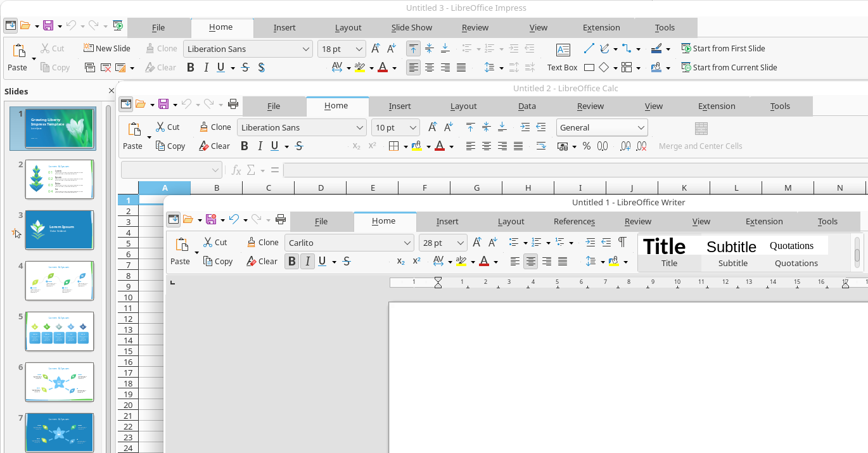Click Function Wizard fx icon in Calc
The height and width of the screenshot is (453, 868).
point(236,170)
